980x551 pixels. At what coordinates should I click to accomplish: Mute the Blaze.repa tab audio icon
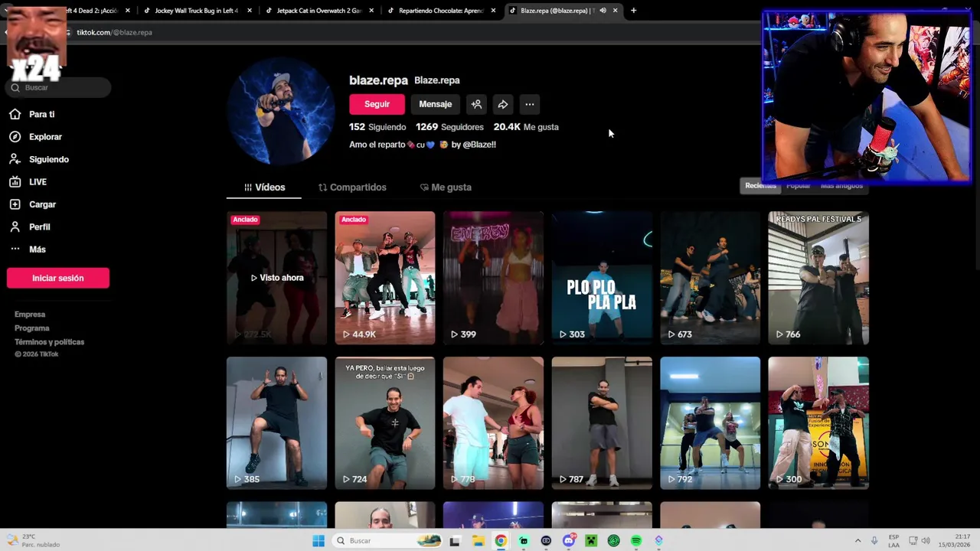tap(603, 11)
